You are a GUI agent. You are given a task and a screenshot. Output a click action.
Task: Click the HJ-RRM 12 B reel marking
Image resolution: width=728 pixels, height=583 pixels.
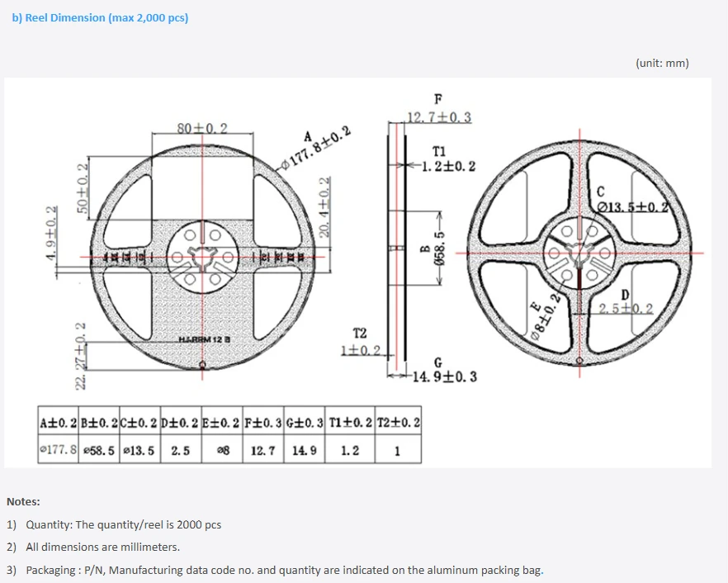(205, 339)
